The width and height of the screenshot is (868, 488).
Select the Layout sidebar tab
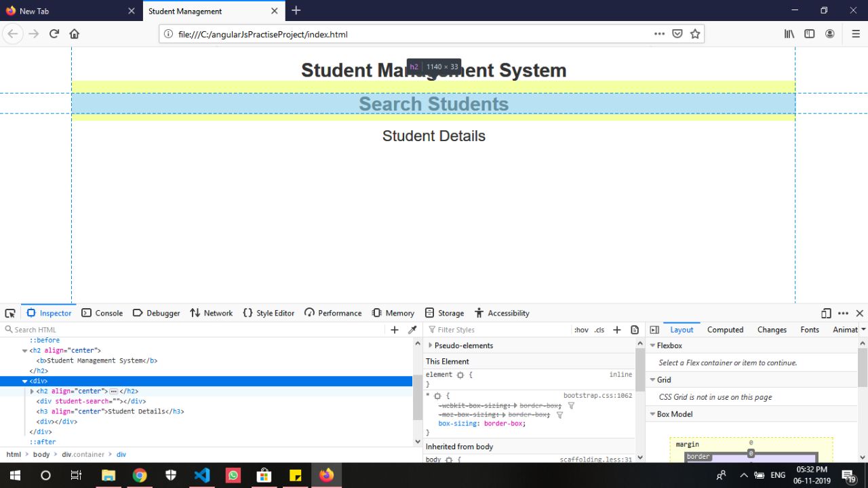682,330
